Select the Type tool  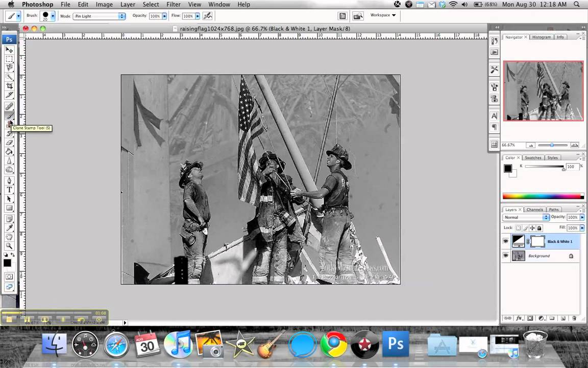coord(9,190)
